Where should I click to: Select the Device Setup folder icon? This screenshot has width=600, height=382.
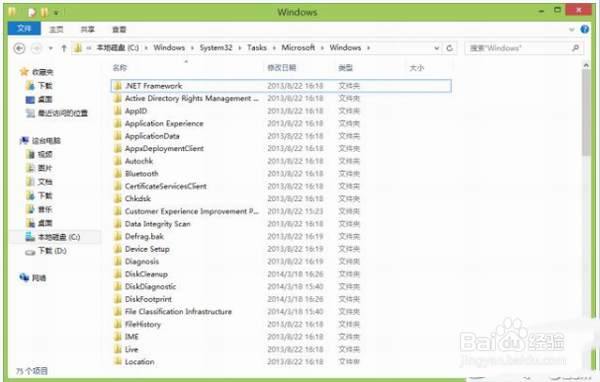click(x=118, y=249)
